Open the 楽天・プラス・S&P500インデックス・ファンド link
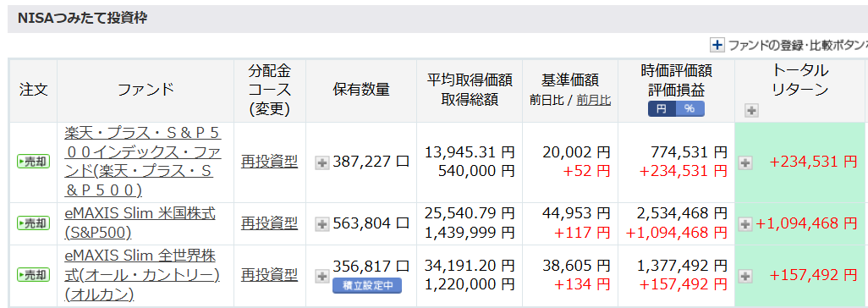Screen dimensions: 868x308 (143, 162)
